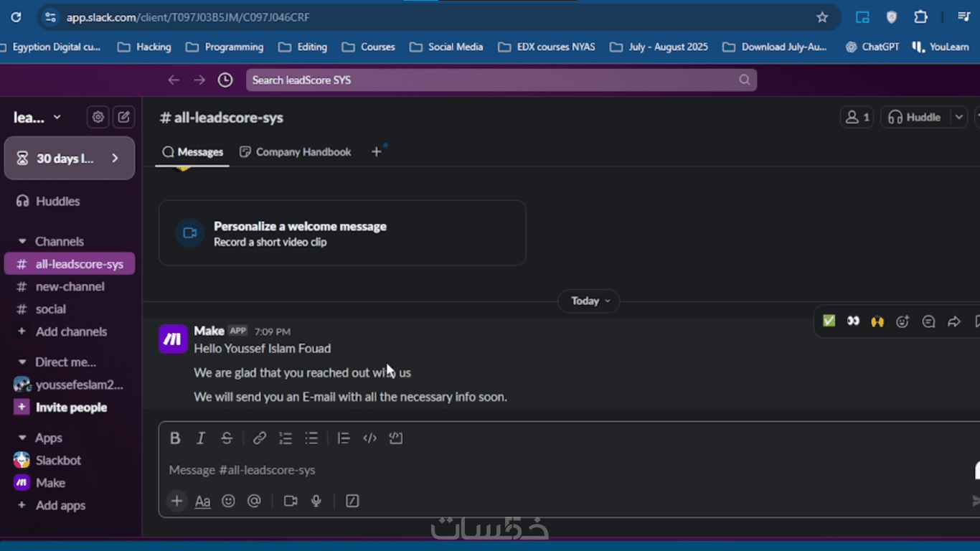Hide the formatting toolbar with Aa
This screenshot has width=980, height=551.
click(x=203, y=501)
